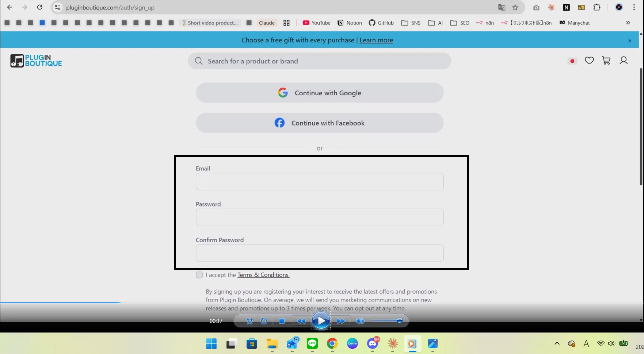Stop playback in the media player
The image size is (644, 354).
[x=282, y=321]
